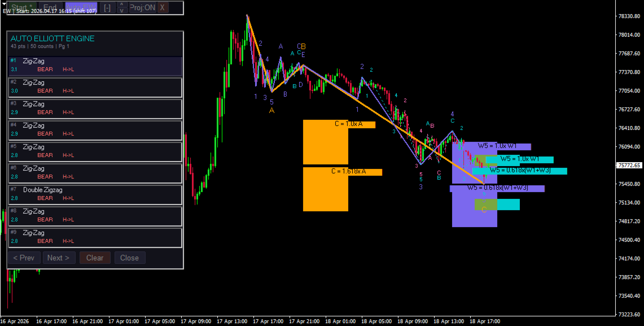644x326 pixels.
Task: Close the EW toolbar with X
Action: [x=163, y=7]
